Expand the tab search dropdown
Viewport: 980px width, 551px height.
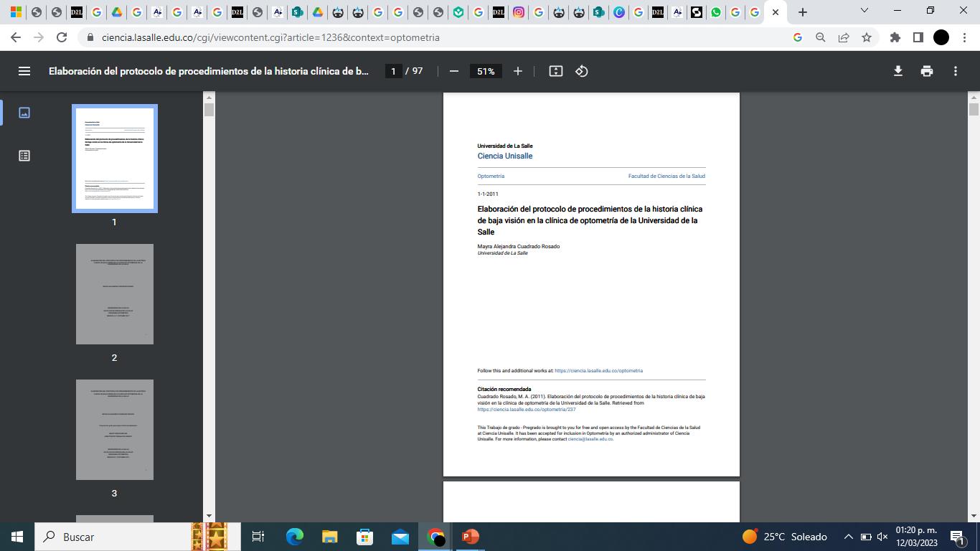tap(864, 11)
